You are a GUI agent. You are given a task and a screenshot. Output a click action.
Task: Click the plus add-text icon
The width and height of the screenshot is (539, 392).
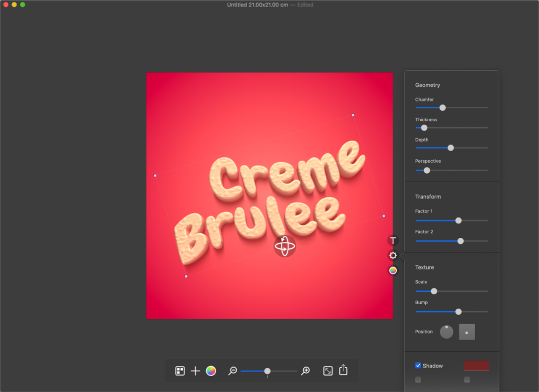pos(195,371)
